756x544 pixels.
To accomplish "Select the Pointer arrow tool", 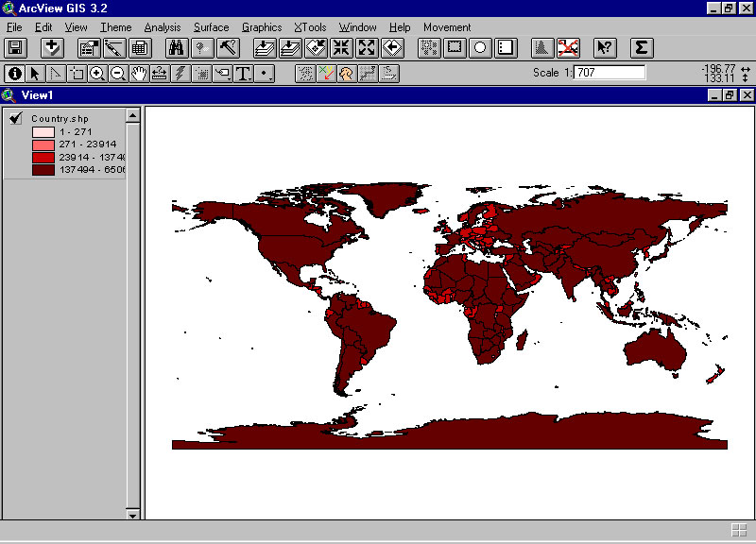I will point(35,73).
